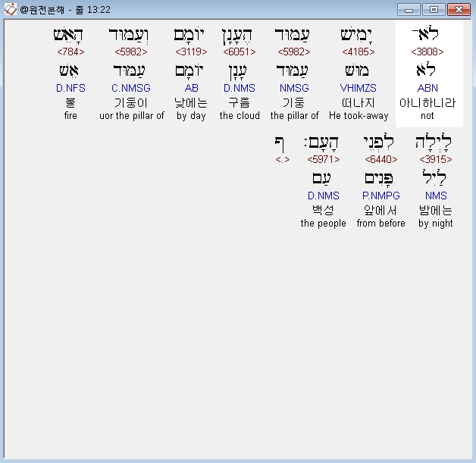This screenshot has width=476, height=463.
Task: Minimize the 원전분해 window
Action: [x=409, y=10]
